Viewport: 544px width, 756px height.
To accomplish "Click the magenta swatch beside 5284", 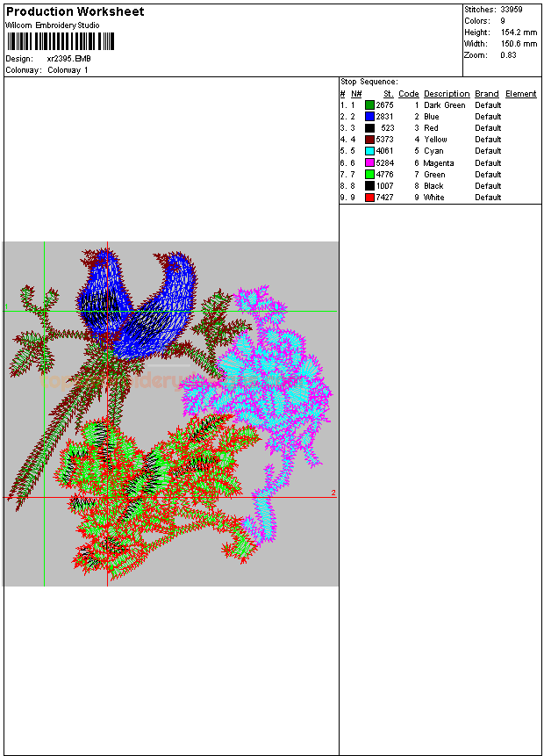I will (x=369, y=162).
